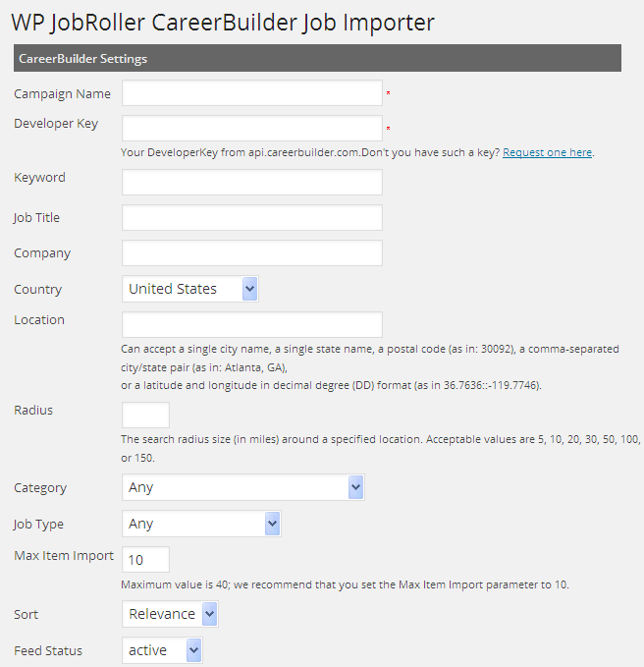
Task: Click the Developer Key label
Action: pos(56,124)
